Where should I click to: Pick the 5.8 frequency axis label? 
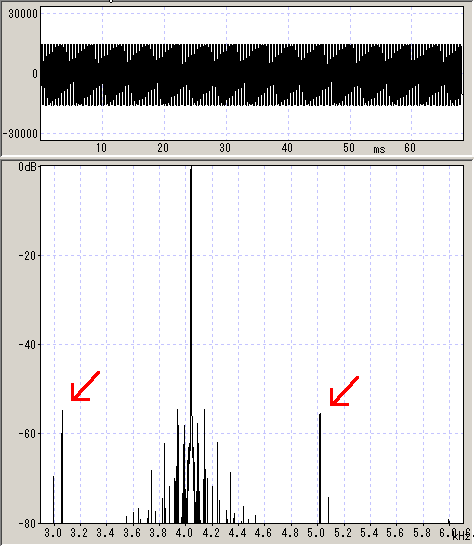tap(423, 533)
